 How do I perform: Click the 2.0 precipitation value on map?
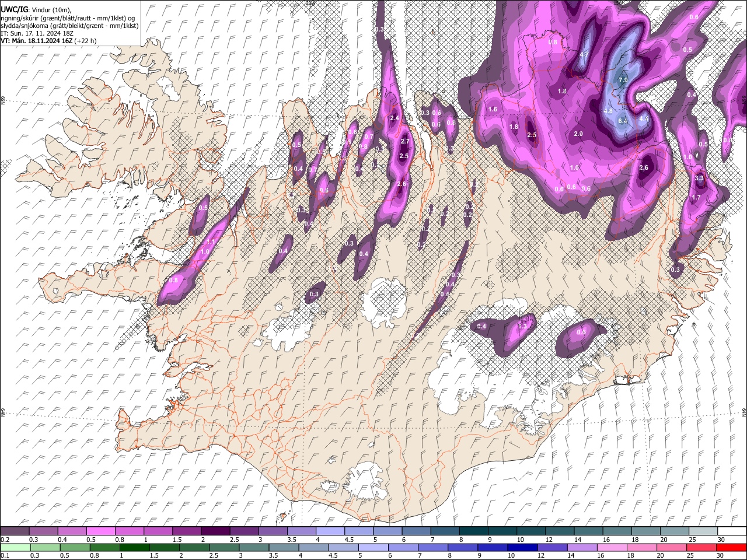coord(578,134)
